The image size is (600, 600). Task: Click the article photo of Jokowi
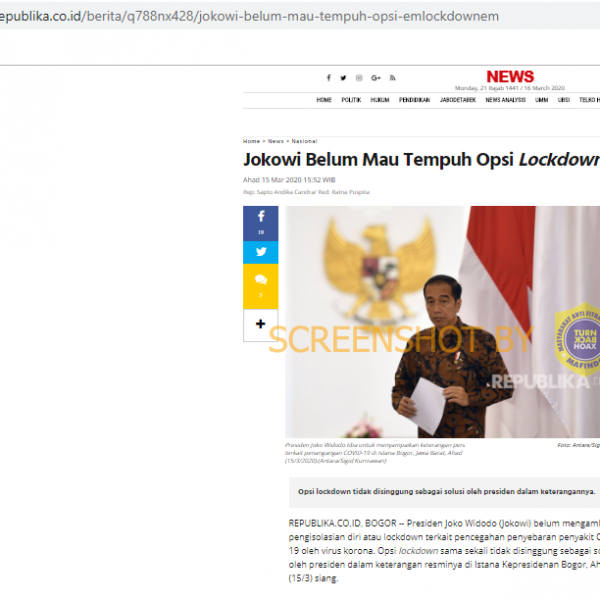point(442,322)
